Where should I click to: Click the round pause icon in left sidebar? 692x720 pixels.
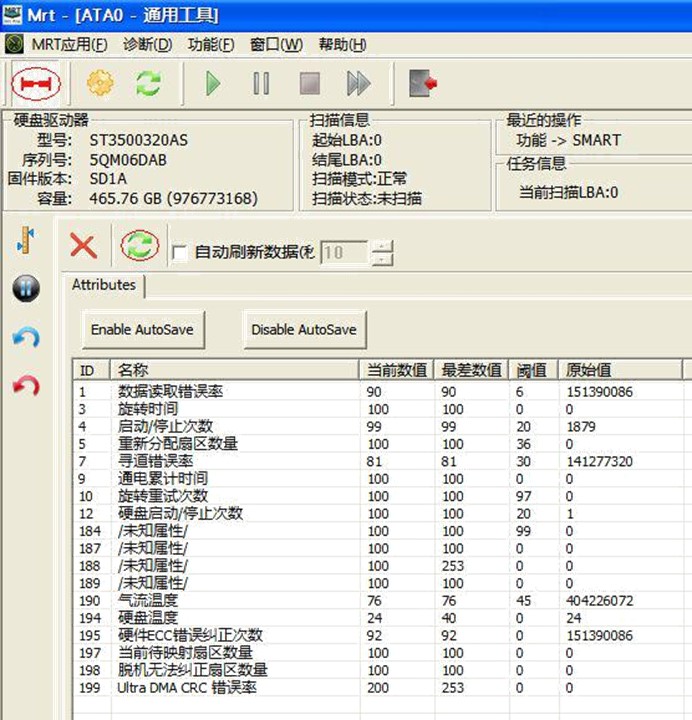point(26,289)
